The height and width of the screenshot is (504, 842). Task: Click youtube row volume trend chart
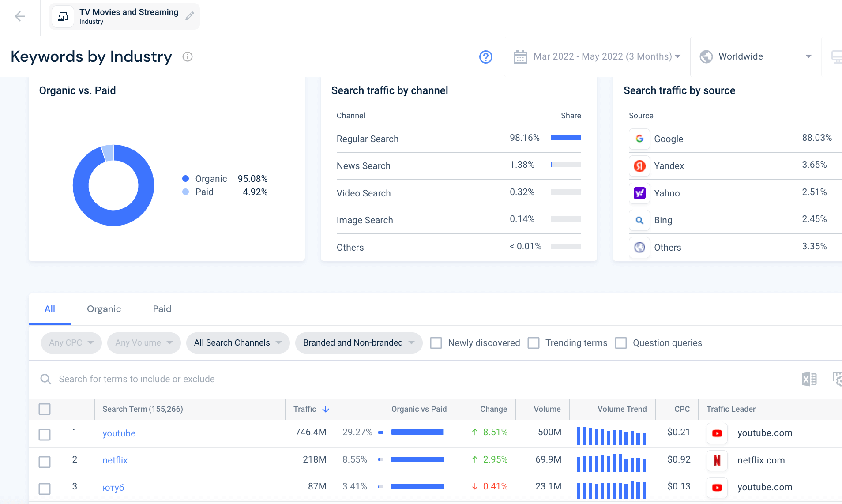(x=611, y=435)
